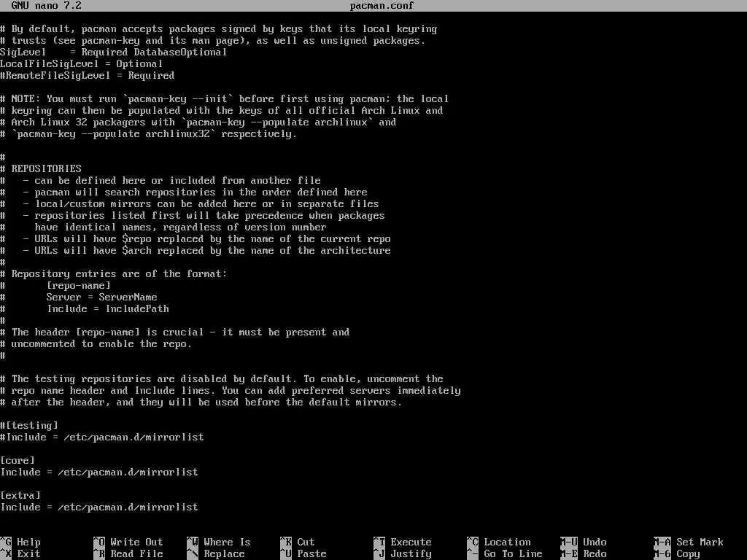Click the Go To Line shortcut

[x=505, y=554]
